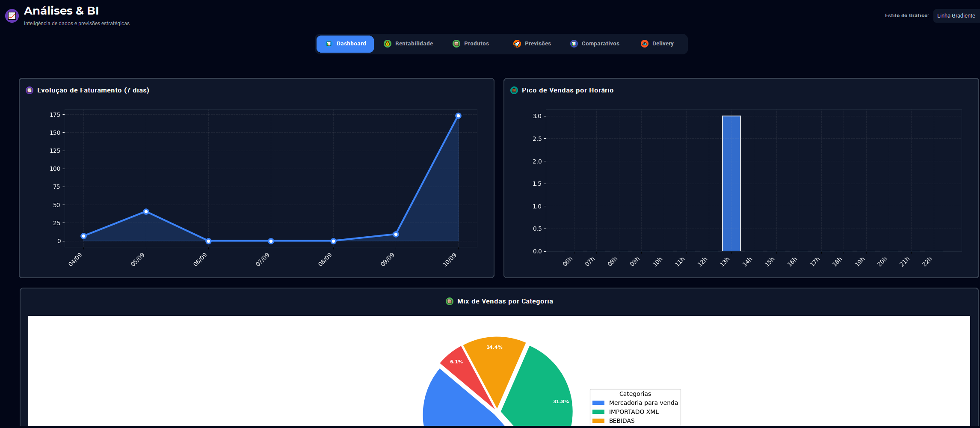Click the icon beside Evolução de Faturamento title

[x=30, y=90]
